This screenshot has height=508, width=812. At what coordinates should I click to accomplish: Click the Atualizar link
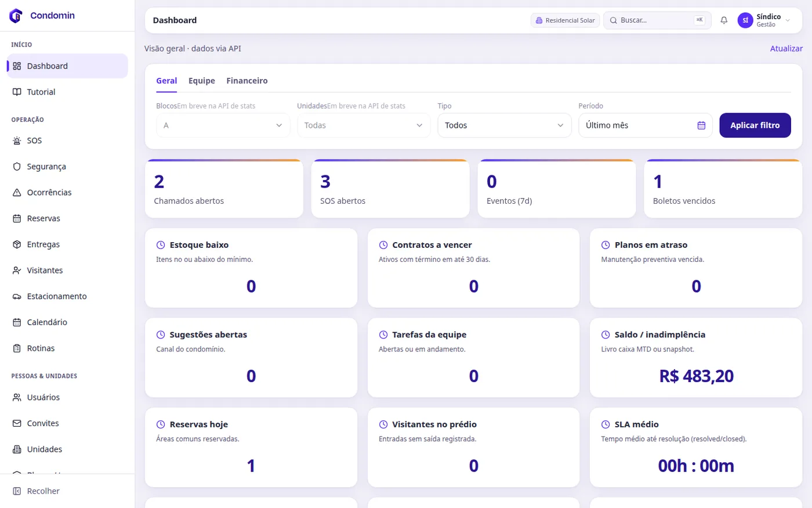[x=786, y=49]
